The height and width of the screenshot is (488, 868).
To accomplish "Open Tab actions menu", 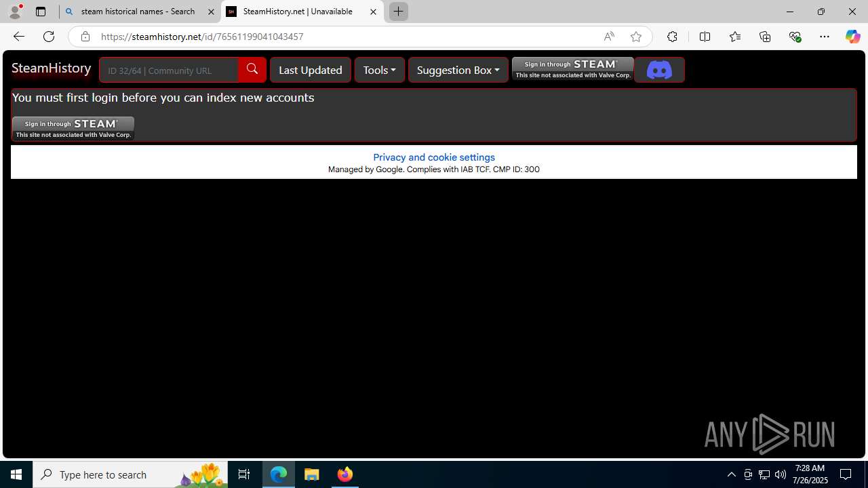I will [x=41, y=12].
